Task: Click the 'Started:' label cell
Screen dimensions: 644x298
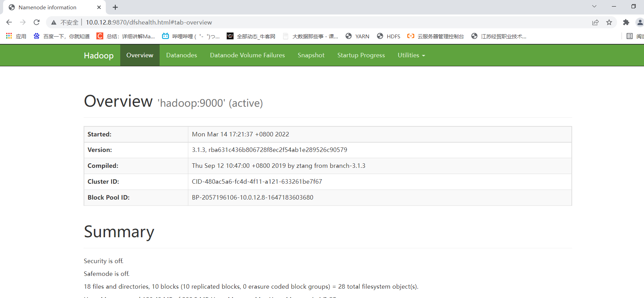Action: [x=136, y=134]
